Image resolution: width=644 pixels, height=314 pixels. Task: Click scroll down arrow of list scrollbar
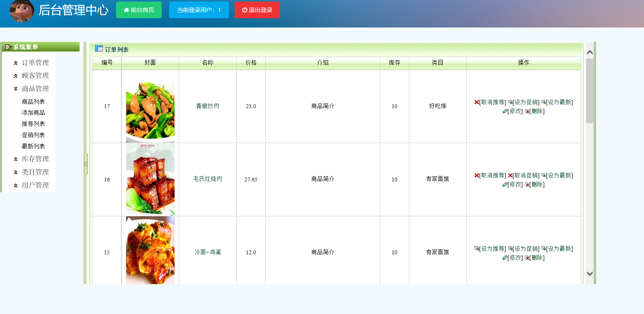590,273
